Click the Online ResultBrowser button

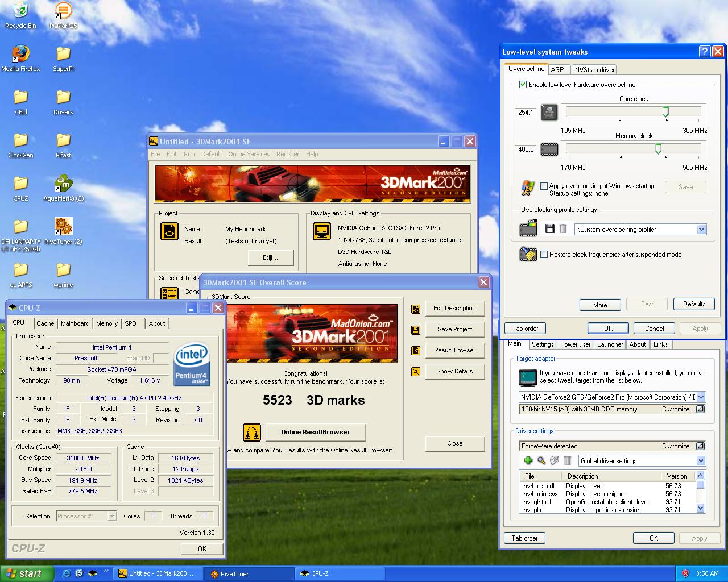pyautogui.click(x=316, y=432)
